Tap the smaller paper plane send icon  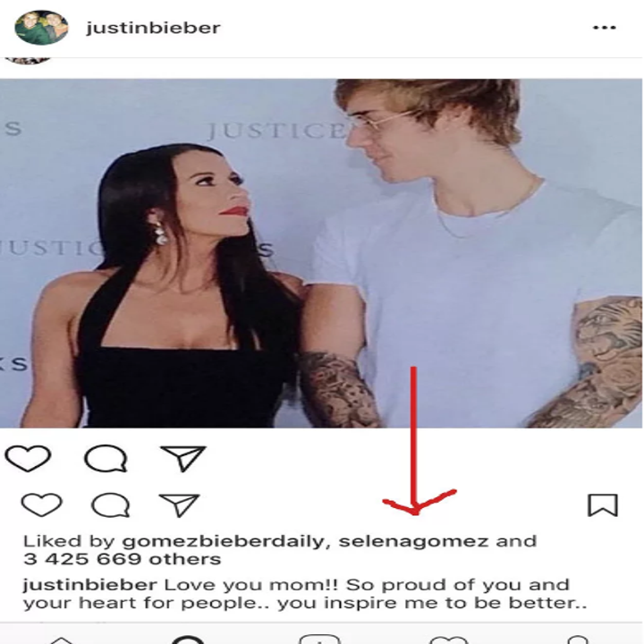pyautogui.click(x=180, y=504)
